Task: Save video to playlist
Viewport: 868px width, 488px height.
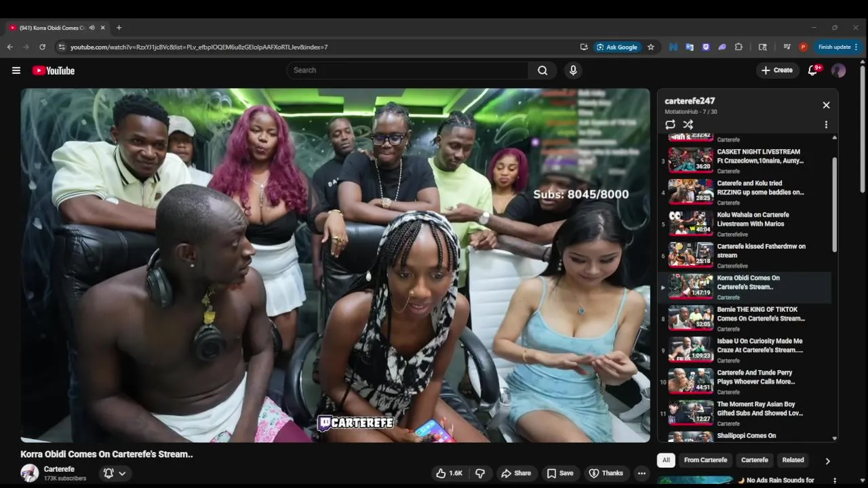Action: coord(560,473)
